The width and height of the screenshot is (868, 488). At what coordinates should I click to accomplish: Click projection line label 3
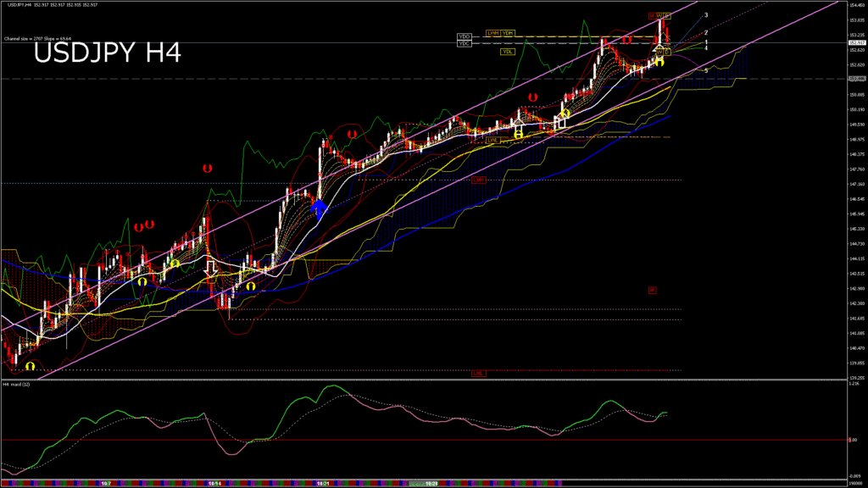[x=706, y=15]
